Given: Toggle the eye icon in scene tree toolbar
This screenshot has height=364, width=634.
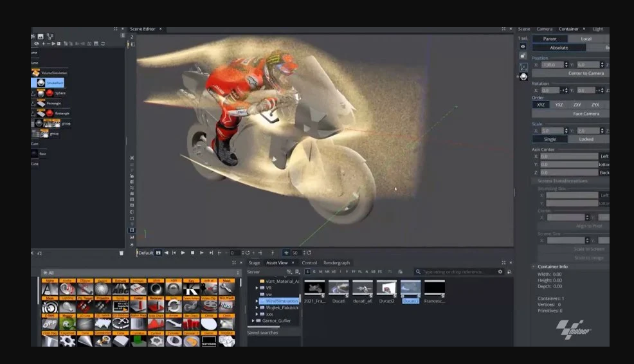Looking at the screenshot, I should click(x=37, y=44).
